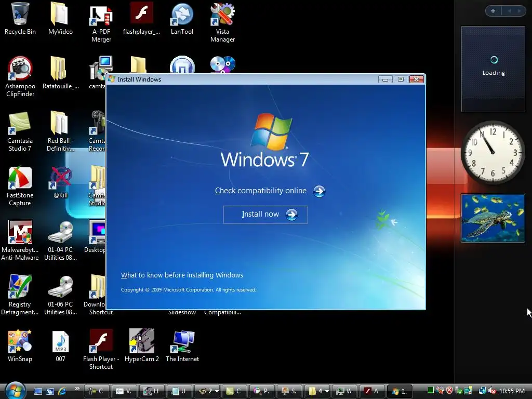This screenshot has width=532, height=399.
Task: Select the Ratatouille folder icon
Action: click(x=60, y=73)
